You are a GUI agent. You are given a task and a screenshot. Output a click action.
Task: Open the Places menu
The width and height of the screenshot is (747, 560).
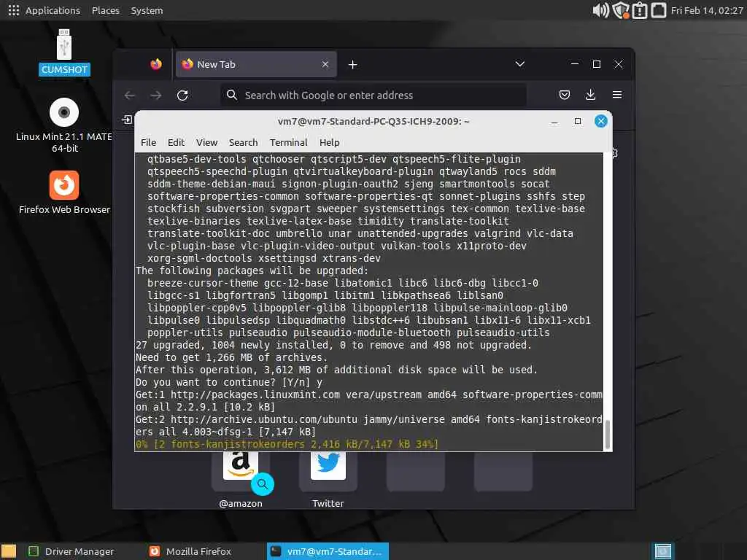coord(105,10)
